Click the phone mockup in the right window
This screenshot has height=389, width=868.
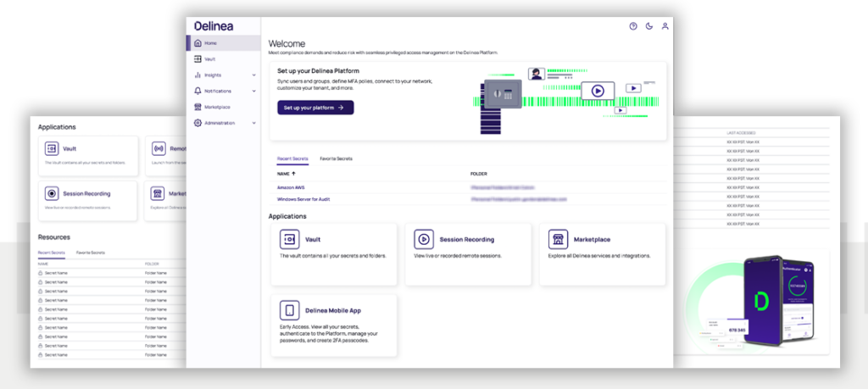(x=781, y=301)
